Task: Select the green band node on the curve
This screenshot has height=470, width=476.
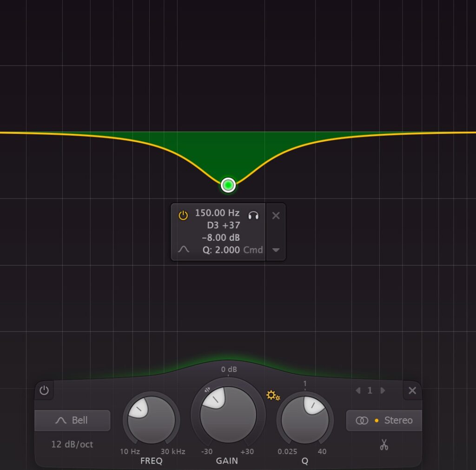Action: pos(227,185)
